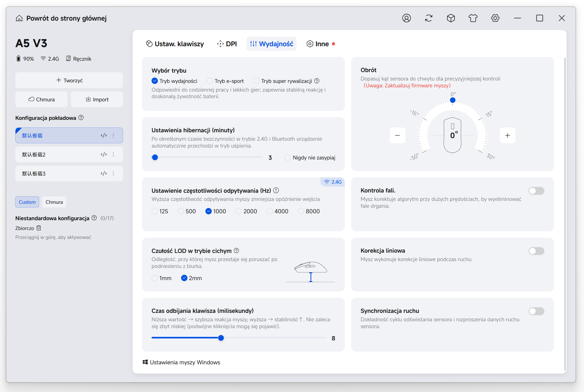Click the hibernation minutes slider handle
This screenshot has width=584, height=392.
(155, 157)
